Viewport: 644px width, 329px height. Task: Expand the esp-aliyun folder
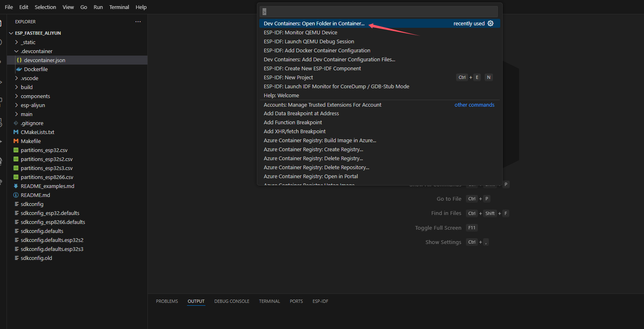click(x=16, y=105)
